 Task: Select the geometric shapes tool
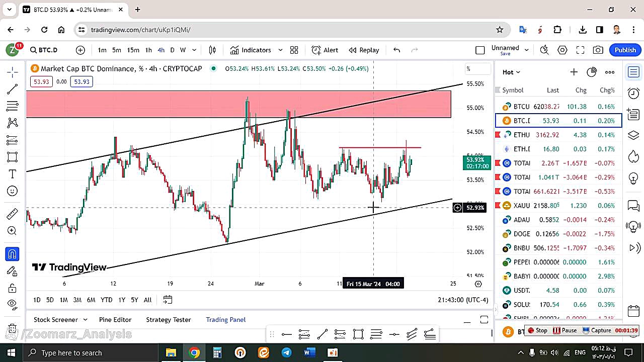point(13,157)
